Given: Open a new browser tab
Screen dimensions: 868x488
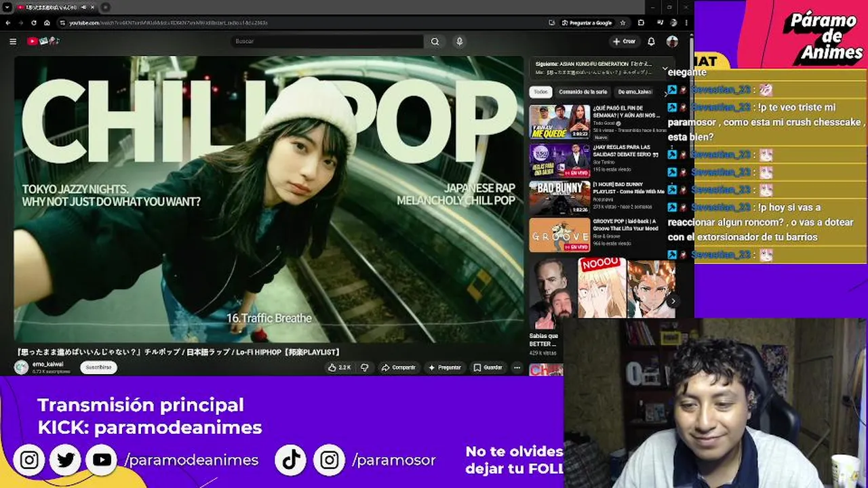Looking at the screenshot, I should [x=106, y=7].
